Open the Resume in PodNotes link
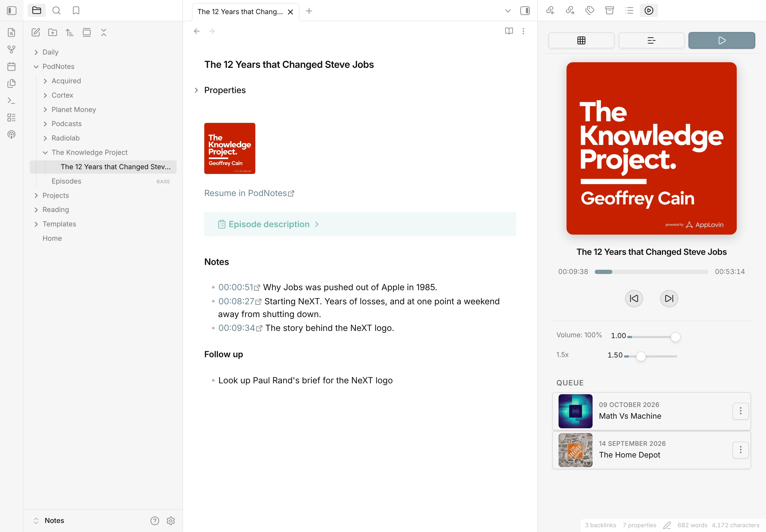The image size is (766, 532). pyautogui.click(x=249, y=193)
